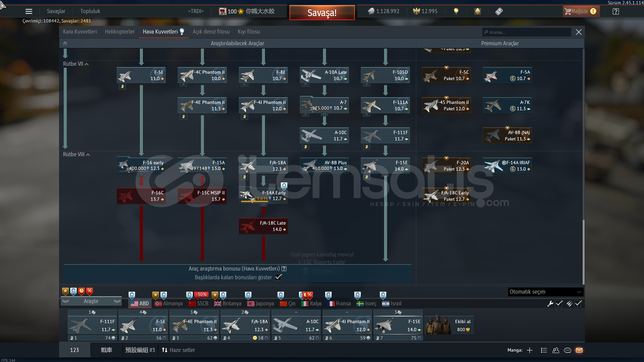Image resolution: width=644 pixels, height=362 pixels.
Task: Select the F-16 early aircraft card
Action: [x=141, y=166]
